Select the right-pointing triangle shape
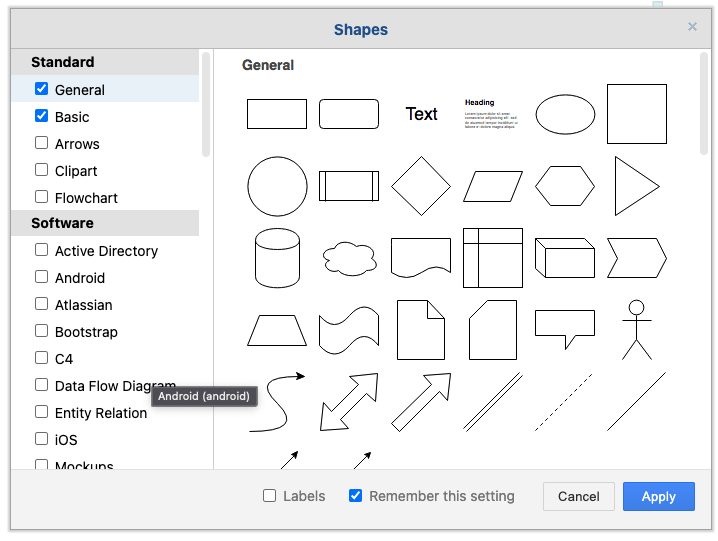718x541 pixels. tap(636, 186)
